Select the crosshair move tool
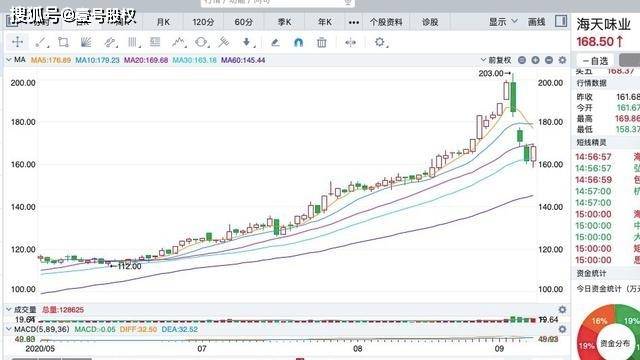The image size is (640, 360). coord(17,42)
